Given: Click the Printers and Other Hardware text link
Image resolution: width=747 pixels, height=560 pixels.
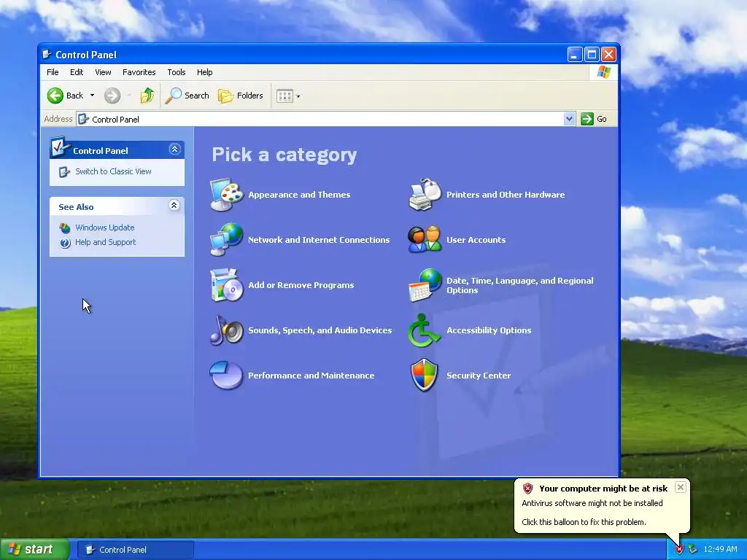Looking at the screenshot, I should pyautogui.click(x=506, y=195).
